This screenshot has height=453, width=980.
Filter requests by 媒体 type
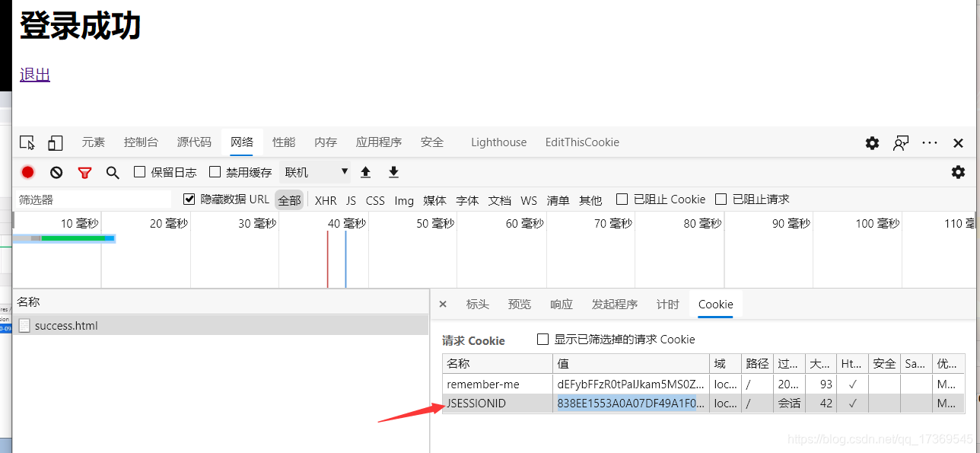[x=435, y=200]
